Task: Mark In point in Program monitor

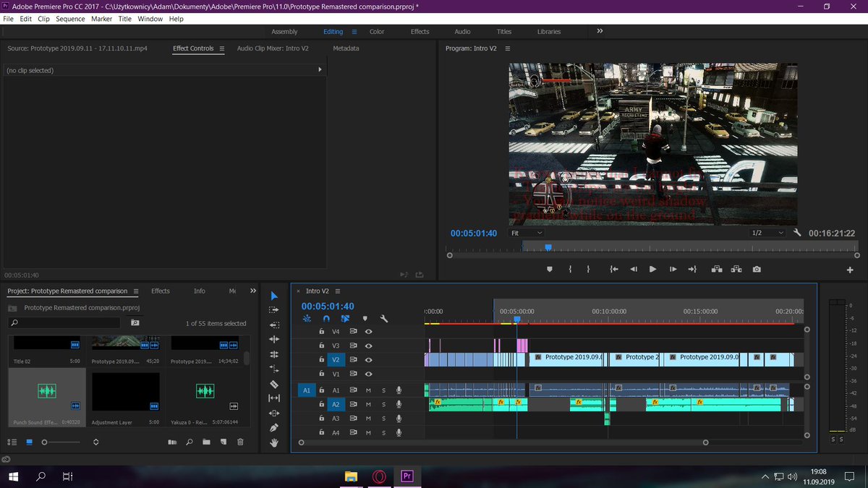Action: (x=570, y=269)
